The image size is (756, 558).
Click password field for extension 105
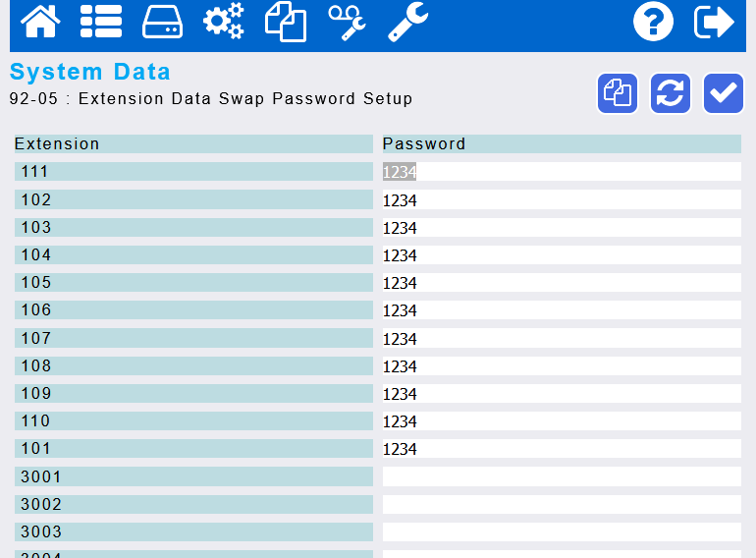pos(562,283)
